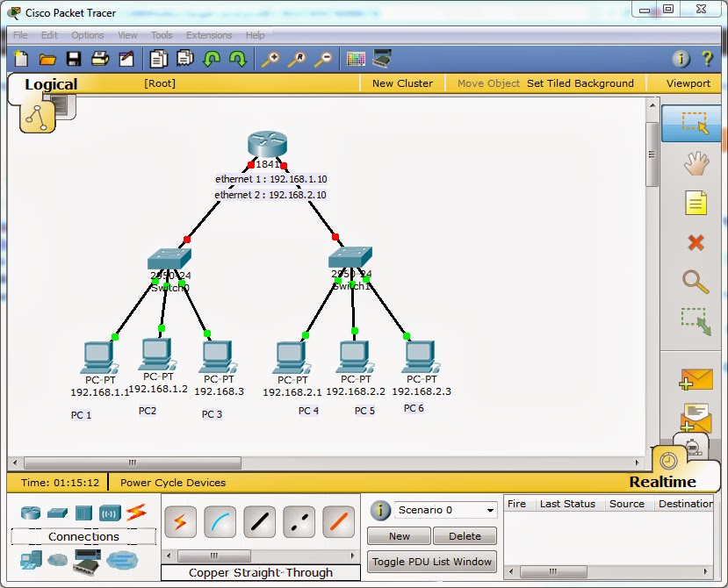Click the Redo green arrow

[x=238, y=59]
